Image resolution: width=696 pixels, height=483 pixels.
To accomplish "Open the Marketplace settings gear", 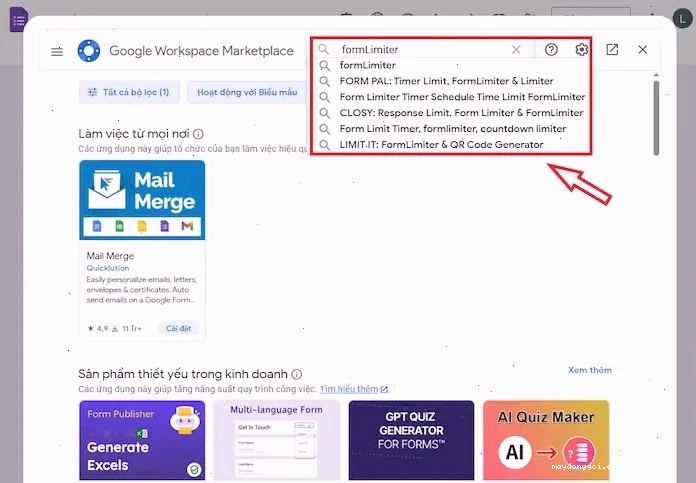I will click(581, 50).
